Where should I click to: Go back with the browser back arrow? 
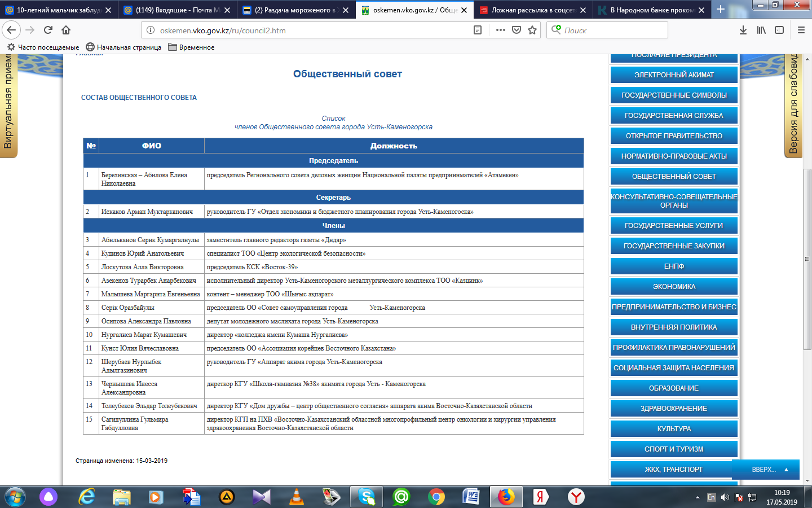coord(11,30)
